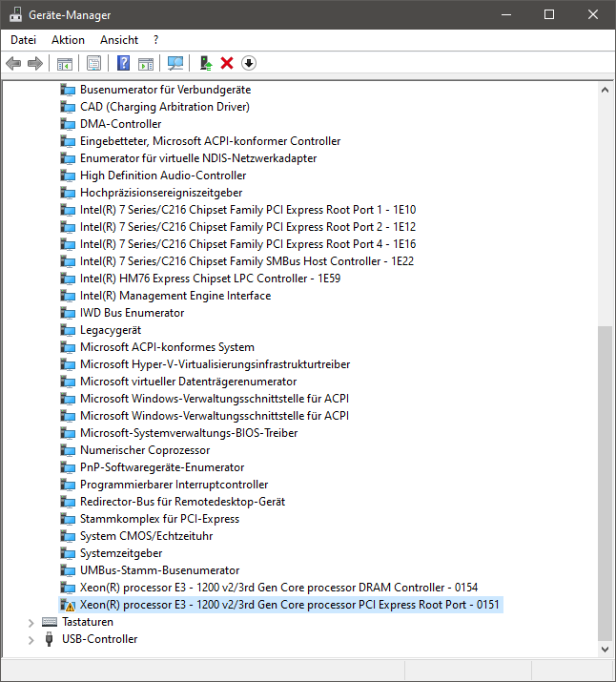Select Eingebetteter, Microsoft ACPI-konformer Controller
This screenshot has width=616, height=682.
tap(211, 141)
